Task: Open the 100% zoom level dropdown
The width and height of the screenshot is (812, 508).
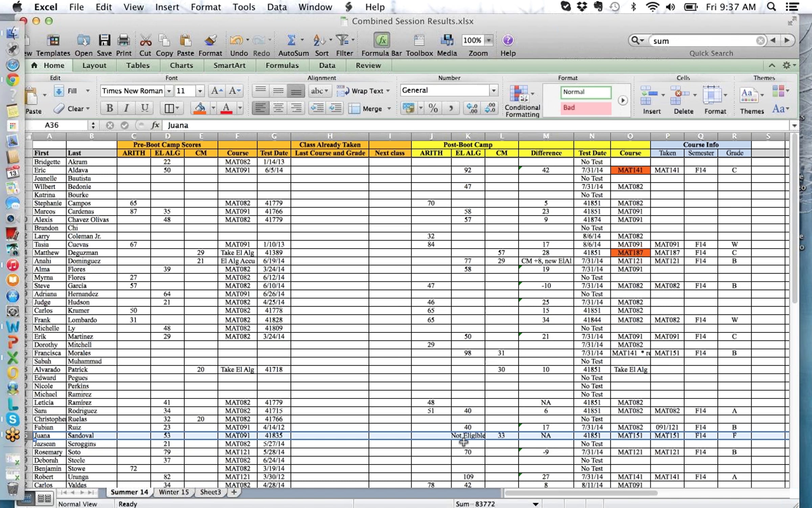Action: tap(489, 41)
